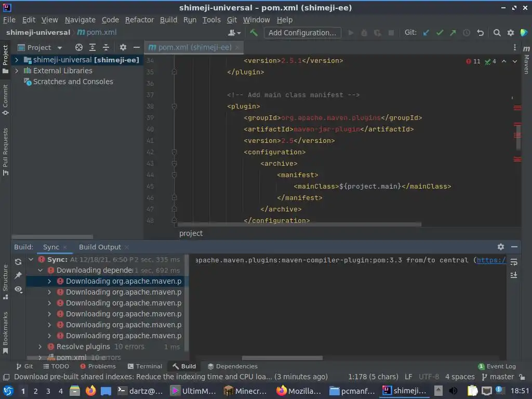Click Collapse All icon in Project panel
Viewport: 532px width, 399px height.
(x=106, y=47)
